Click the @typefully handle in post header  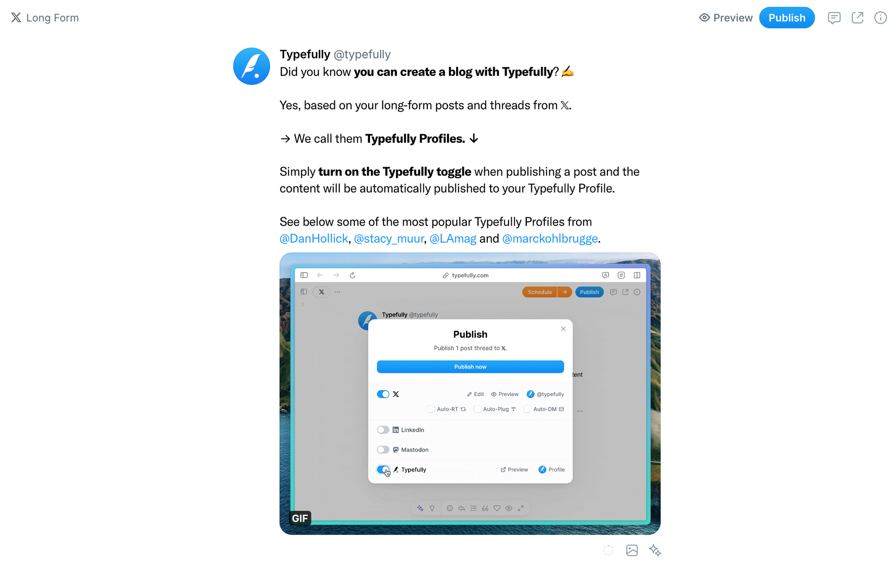coord(362,54)
